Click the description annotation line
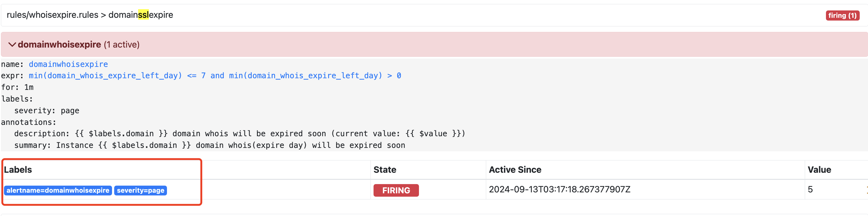Viewport: 868px width, 216px height. (239, 133)
